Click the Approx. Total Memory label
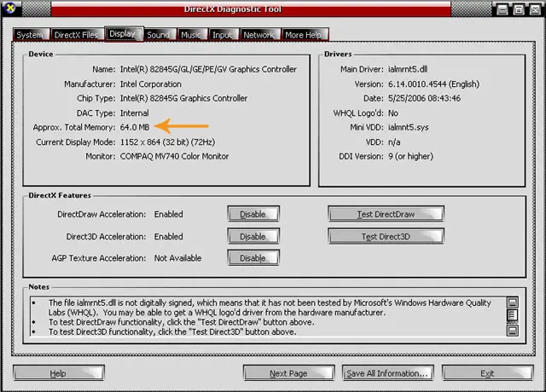 [74, 127]
